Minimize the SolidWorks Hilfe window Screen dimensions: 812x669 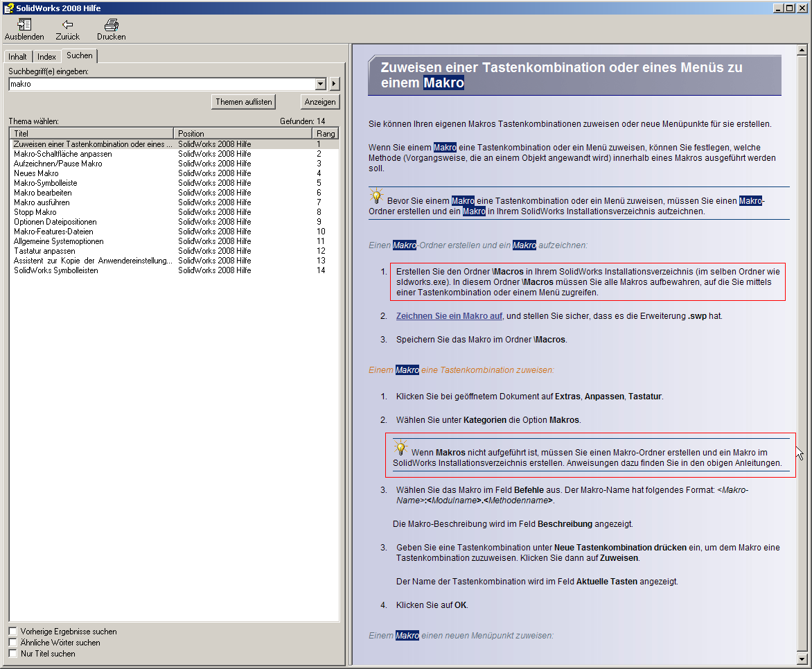click(778, 8)
